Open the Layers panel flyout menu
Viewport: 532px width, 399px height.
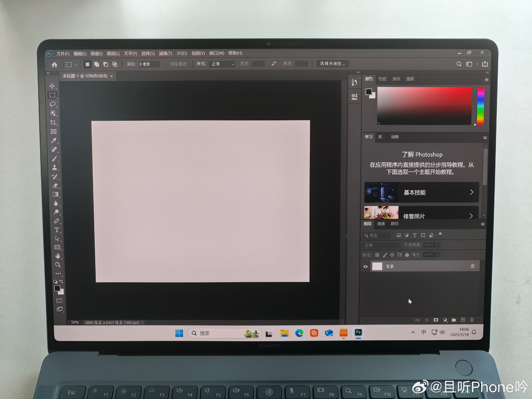point(483,224)
